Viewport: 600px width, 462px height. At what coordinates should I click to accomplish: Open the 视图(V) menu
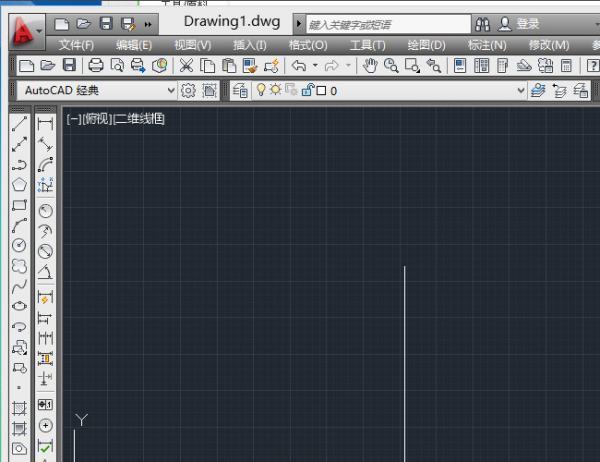pos(192,45)
